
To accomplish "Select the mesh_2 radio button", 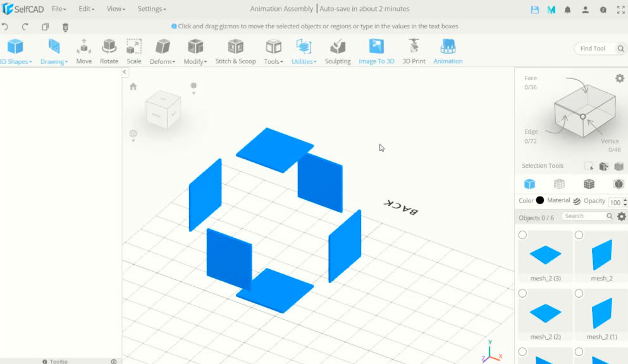I will coord(579,235).
